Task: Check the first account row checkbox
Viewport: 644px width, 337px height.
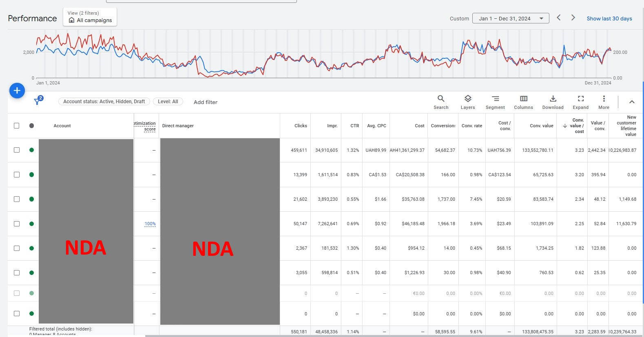Action: [x=17, y=150]
